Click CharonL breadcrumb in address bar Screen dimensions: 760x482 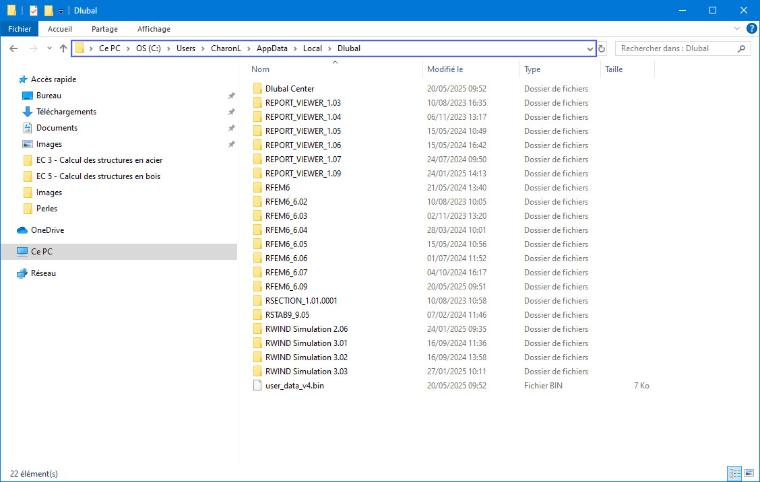[x=225, y=48]
